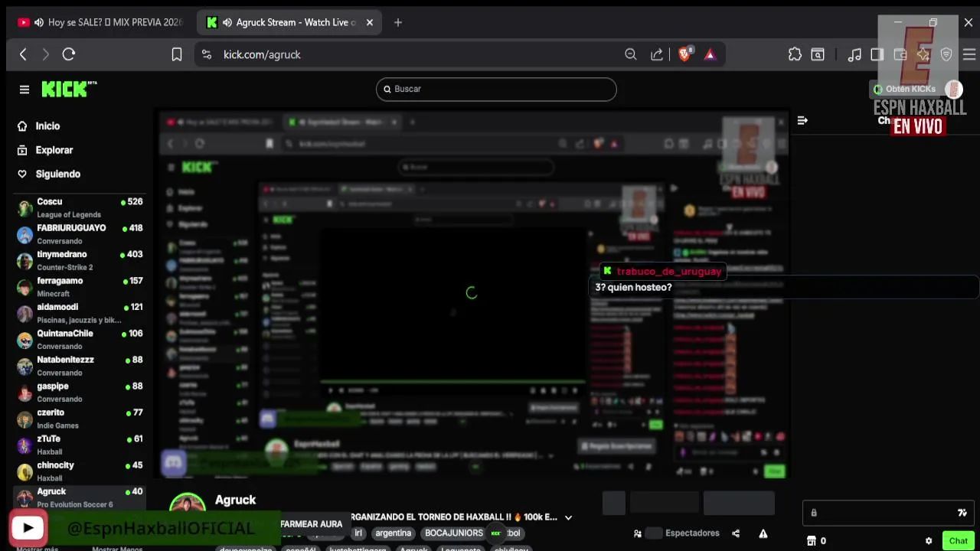This screenshot has height=551, width=980.
Task: Open the tab search icon in toolbar
Action: click(x=818, y=54)
